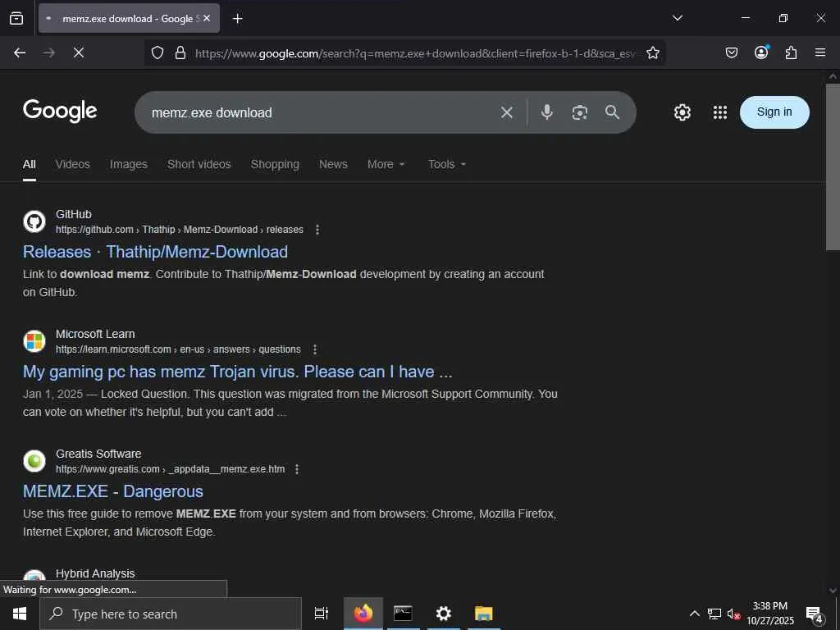The height and width of the screenshot is (630, 840).
Task: Search by image with camera icon
Action: pos(580,112)
